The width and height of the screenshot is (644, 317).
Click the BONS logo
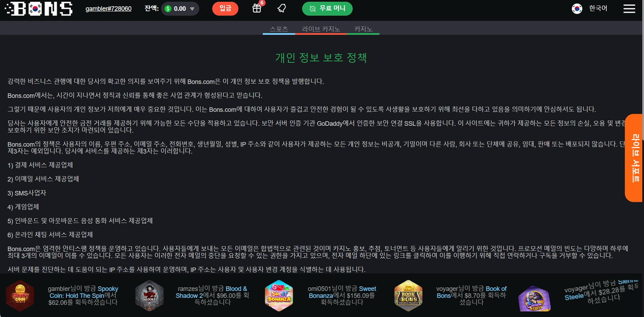pos(39,9)
